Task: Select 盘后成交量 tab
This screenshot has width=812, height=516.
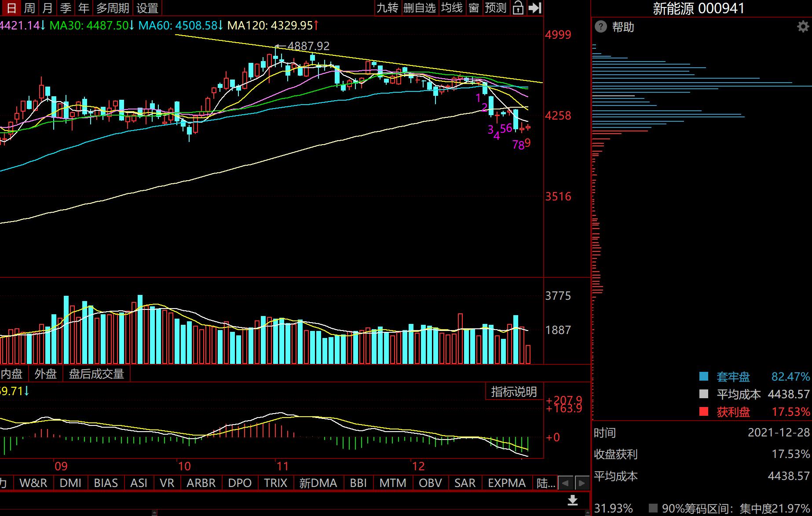Action: tap(97, 374)
